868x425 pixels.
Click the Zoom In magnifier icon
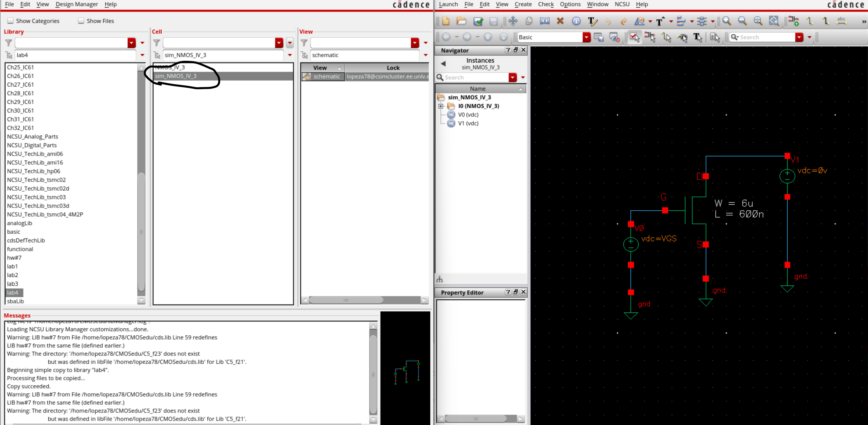726,21
